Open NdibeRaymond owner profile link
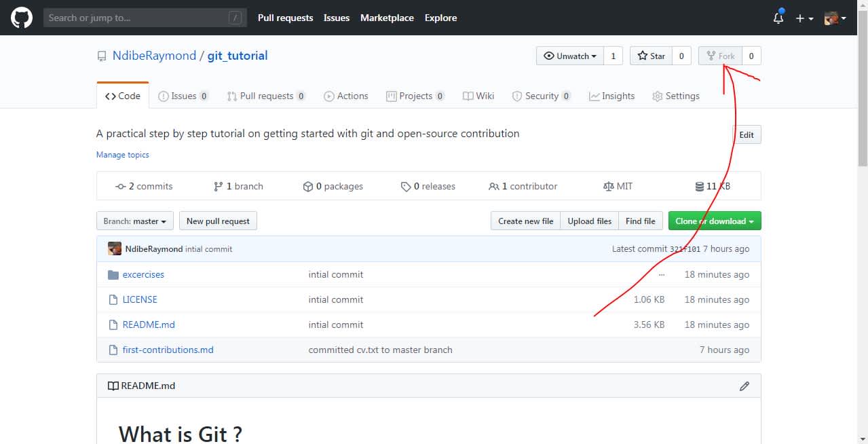Screen dimensions: 868x444 [x=154, y=56]
